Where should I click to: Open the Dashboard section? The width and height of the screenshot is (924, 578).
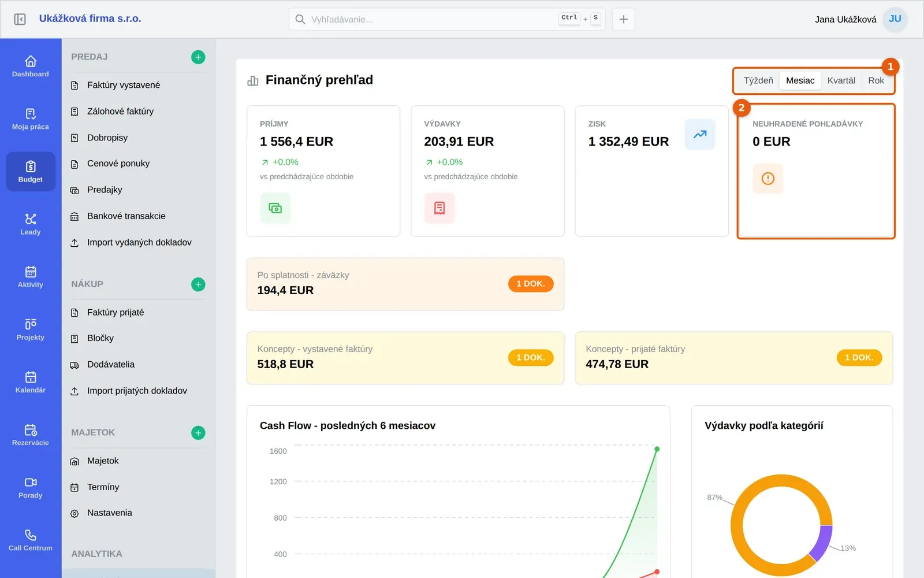pos(31,66)
